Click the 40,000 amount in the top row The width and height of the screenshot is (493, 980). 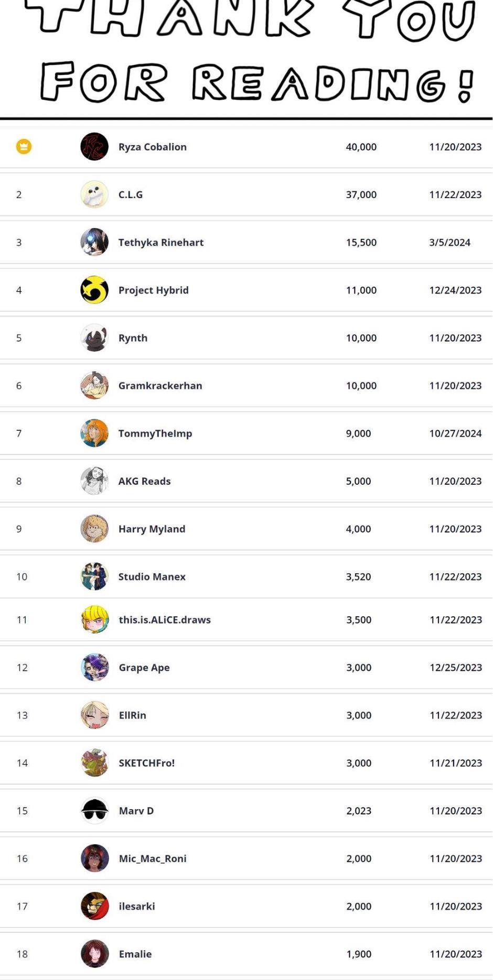361,147
